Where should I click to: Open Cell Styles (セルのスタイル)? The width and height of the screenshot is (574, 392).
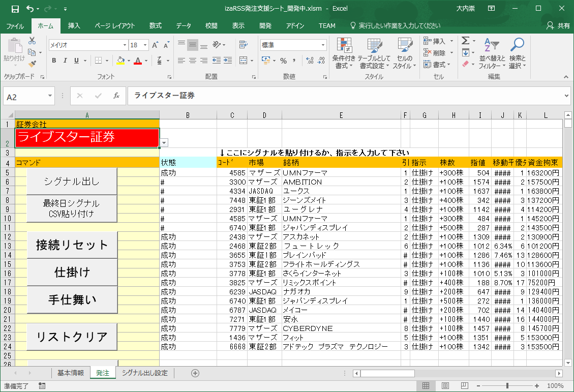click(405, 53)
